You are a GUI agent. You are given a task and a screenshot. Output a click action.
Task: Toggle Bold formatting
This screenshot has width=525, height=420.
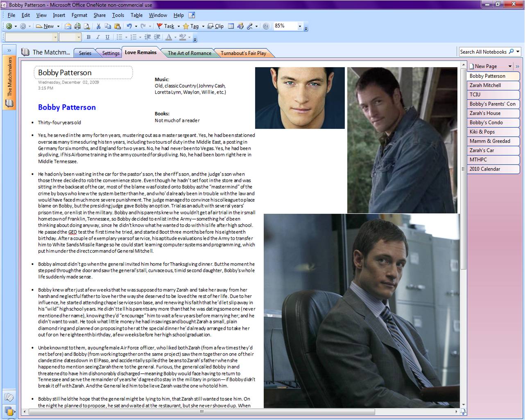(x=88, y=37)
